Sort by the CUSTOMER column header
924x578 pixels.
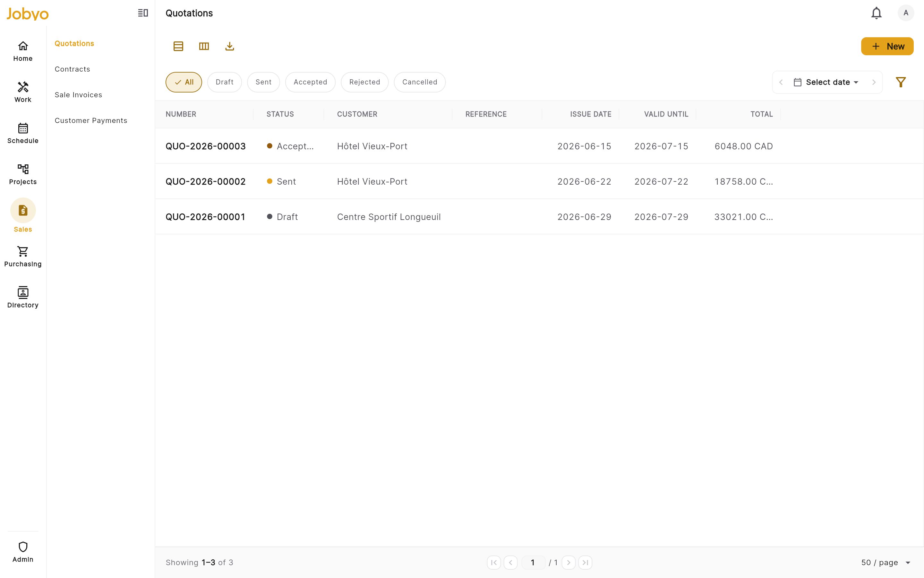click(x=357, y=114)
